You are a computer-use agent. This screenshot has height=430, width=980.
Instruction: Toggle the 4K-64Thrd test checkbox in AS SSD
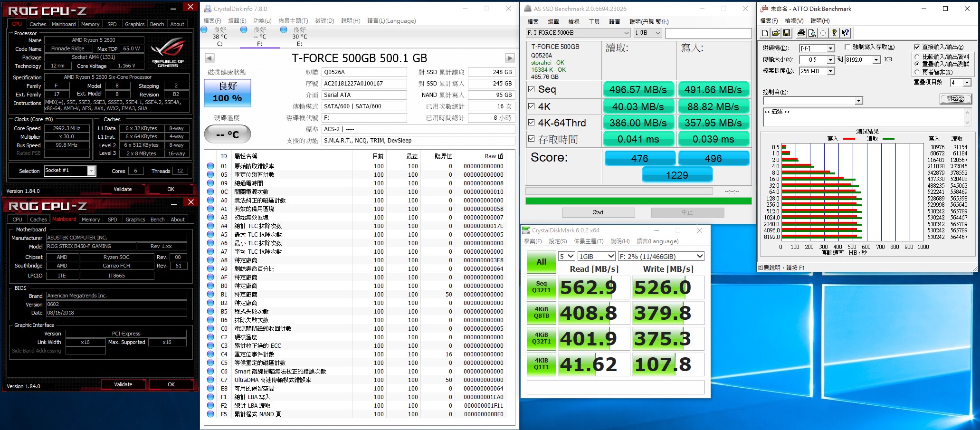(531, 123)
